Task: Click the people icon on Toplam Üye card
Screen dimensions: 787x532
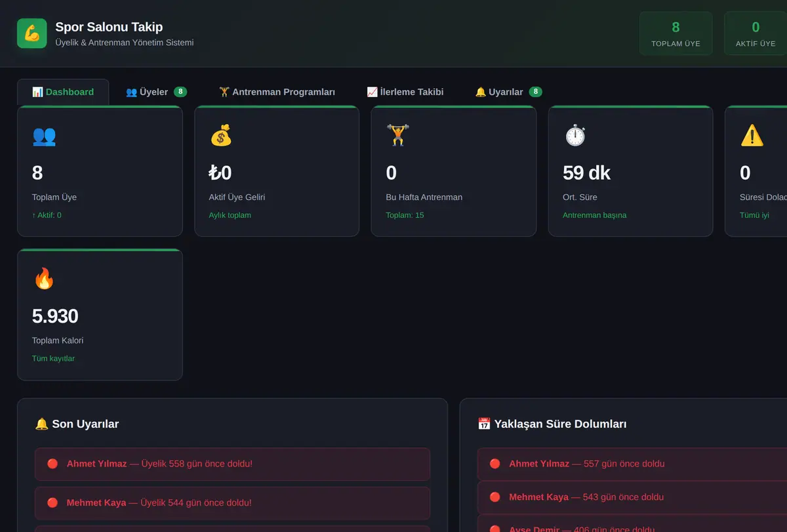Action: (44, 136)
